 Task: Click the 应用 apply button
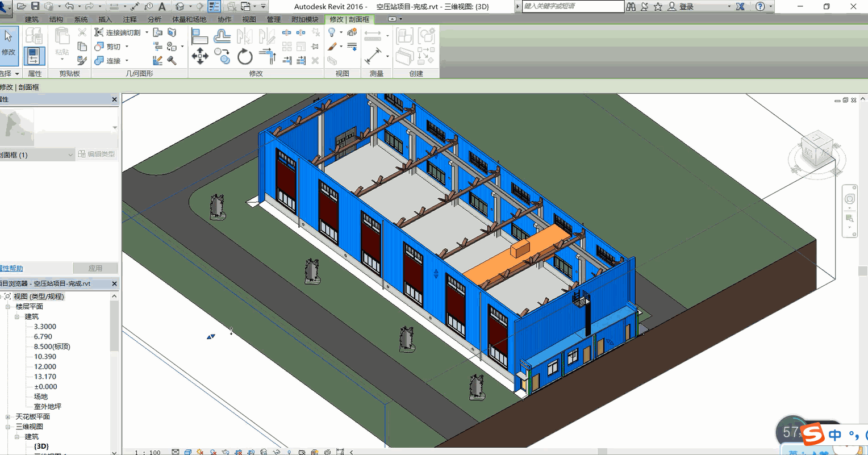click(95, 268)
